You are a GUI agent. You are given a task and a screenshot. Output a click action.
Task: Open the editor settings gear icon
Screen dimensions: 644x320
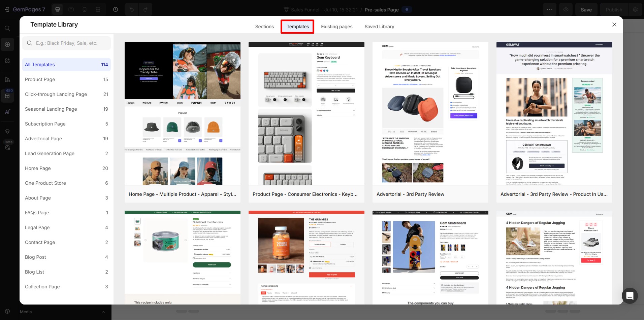[x=635, y=9]
